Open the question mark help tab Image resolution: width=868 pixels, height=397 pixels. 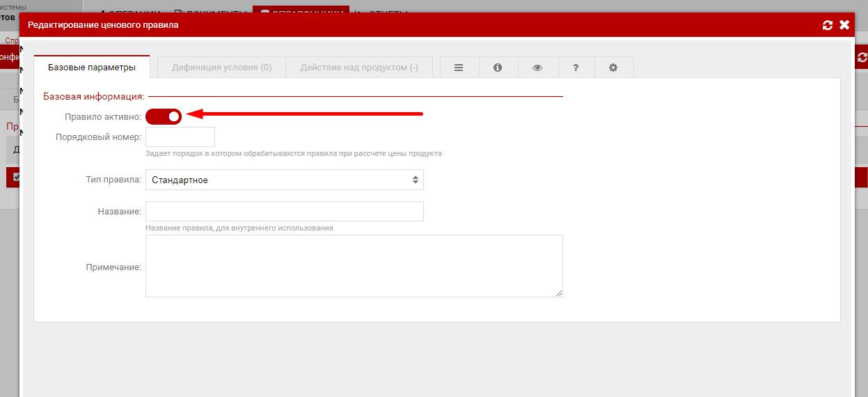click(x=576, y=68)
